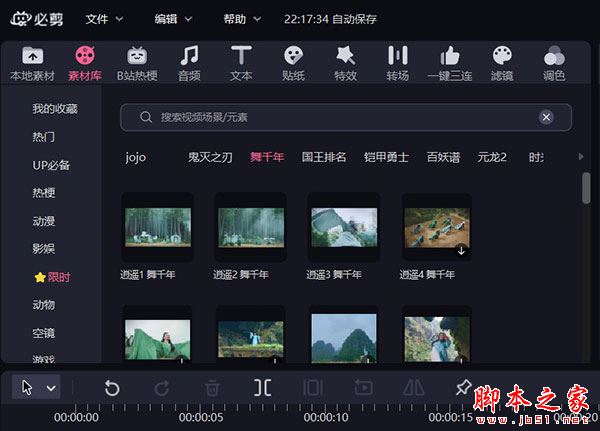This screenshot has width=600, height=431.
Task: Select the 国王排名 tag
Action: click(x=324, y=157)
